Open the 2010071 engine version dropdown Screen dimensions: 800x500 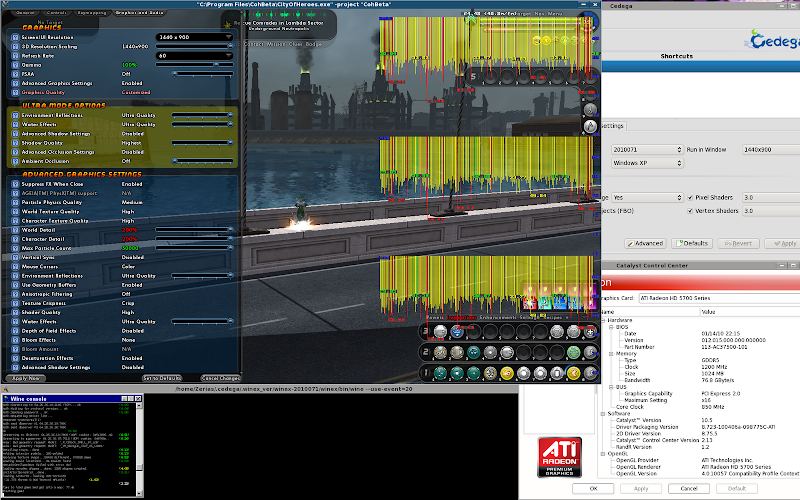click(641, 148)
